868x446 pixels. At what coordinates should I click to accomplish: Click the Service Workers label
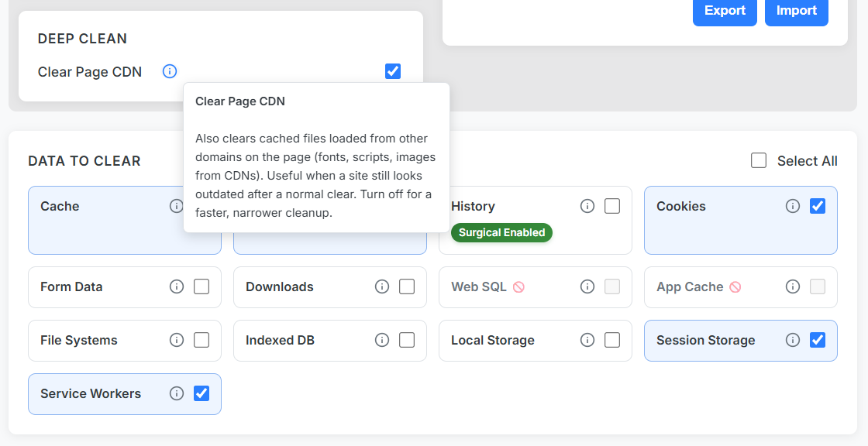point(91,393)
